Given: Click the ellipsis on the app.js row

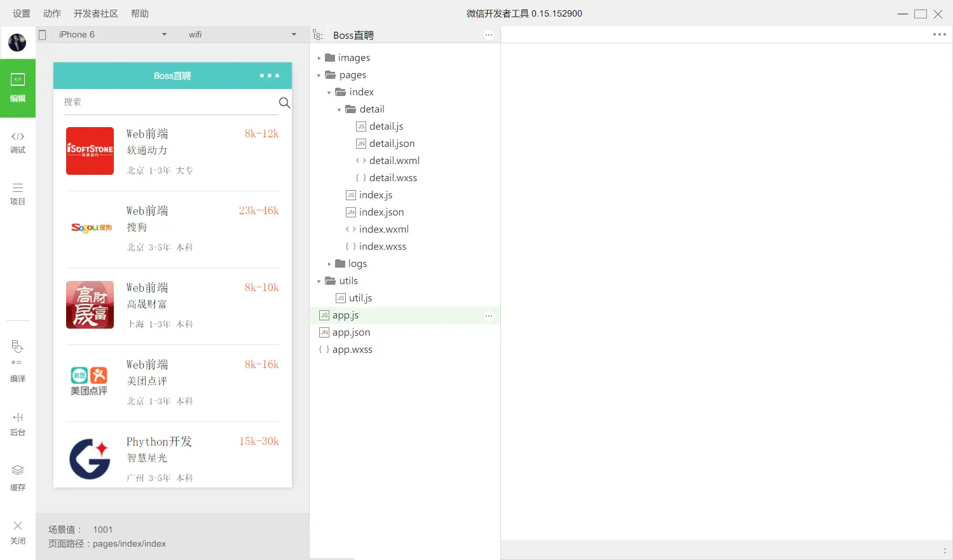Looking at the screenshot, I should coord(489,315).
